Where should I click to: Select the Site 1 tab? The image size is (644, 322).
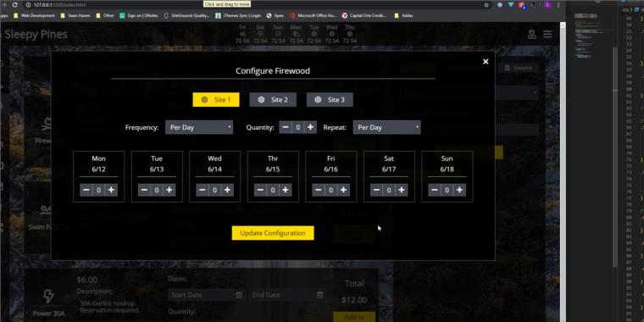click(x=216, y=100)
